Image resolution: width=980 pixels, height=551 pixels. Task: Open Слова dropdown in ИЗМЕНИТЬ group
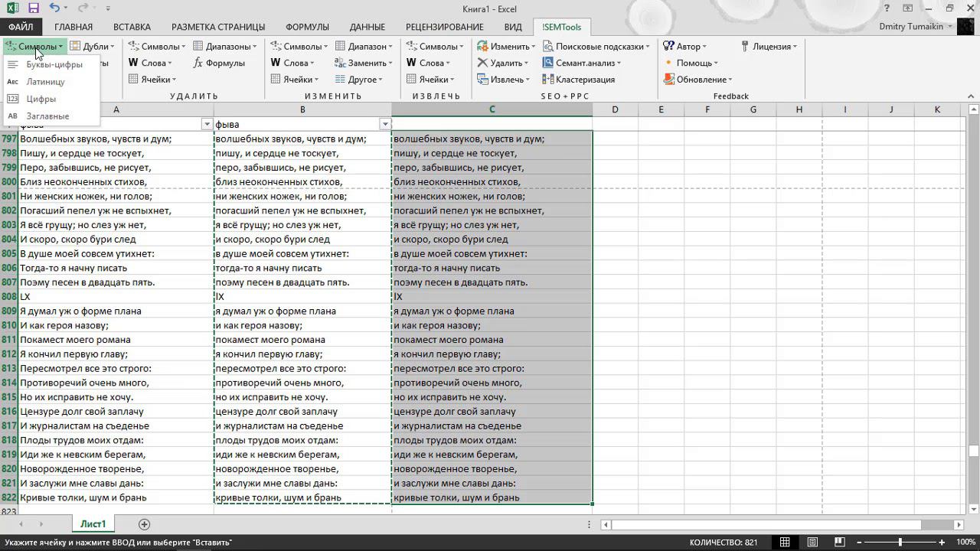pyautogui.click(x=292, y=63)
